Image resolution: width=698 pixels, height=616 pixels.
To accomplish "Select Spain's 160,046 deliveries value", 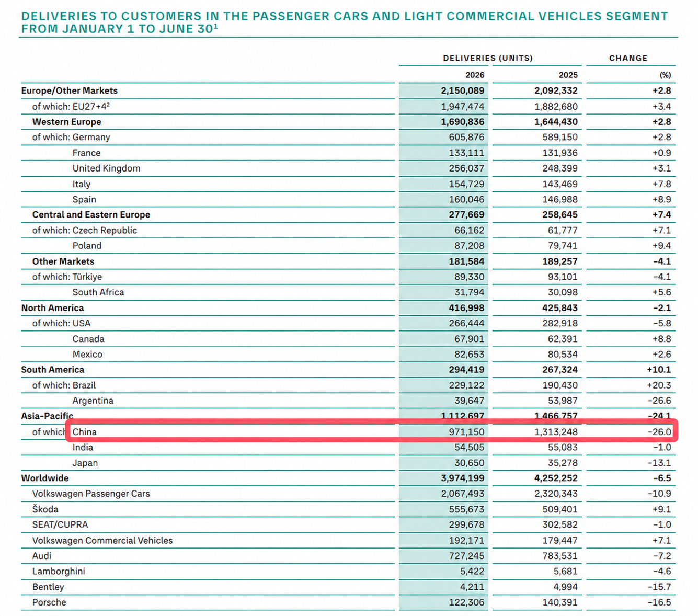I will click(466, 199).
